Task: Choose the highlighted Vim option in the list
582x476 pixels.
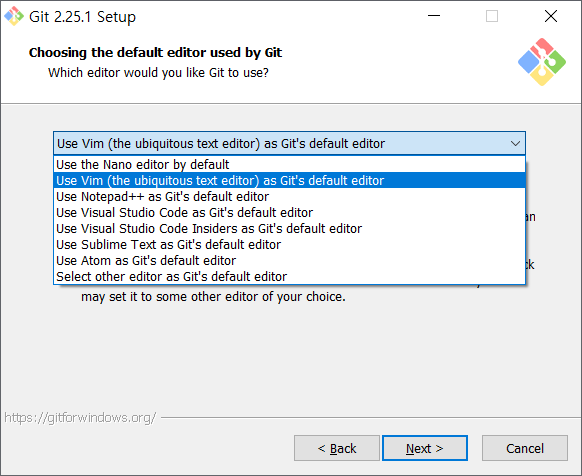Action: [x=290, y=180]
